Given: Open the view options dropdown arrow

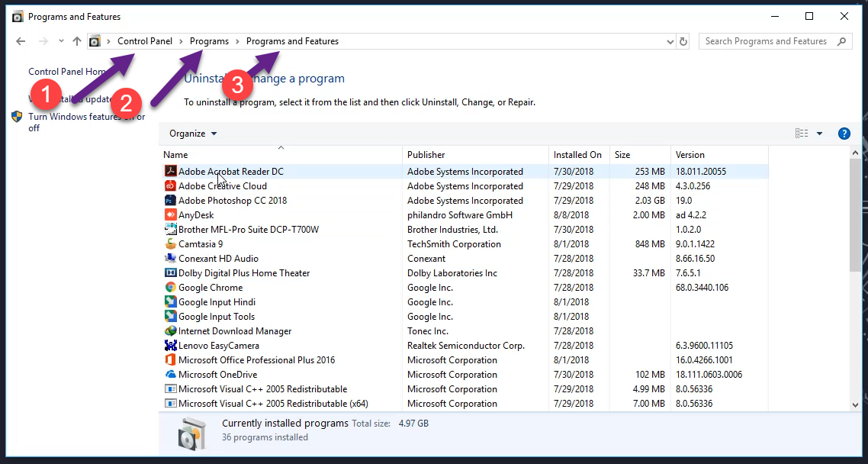Looking at the screenshot, I should [x=819, y=134].
